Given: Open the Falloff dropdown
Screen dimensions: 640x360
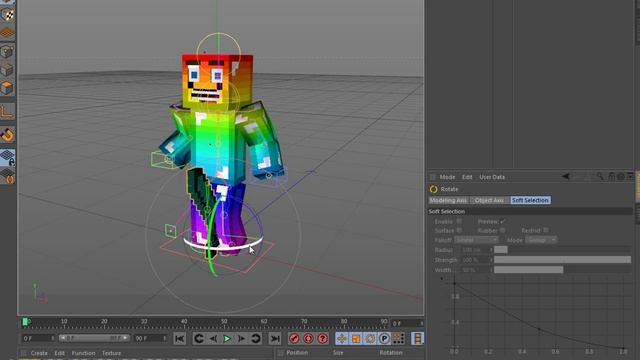Looking at the screenshot, I should pos(476,240).
